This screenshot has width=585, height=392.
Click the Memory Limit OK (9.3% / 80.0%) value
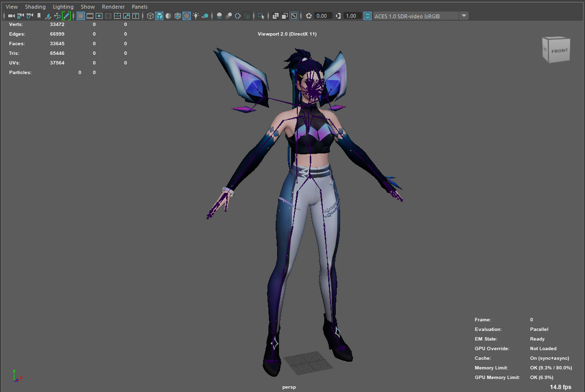point(551,368)
